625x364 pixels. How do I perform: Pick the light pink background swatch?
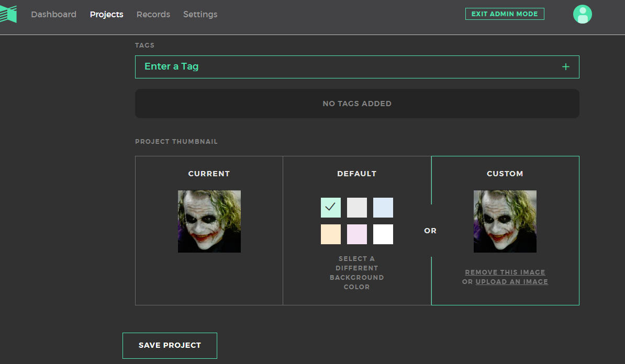pos(357,234)
